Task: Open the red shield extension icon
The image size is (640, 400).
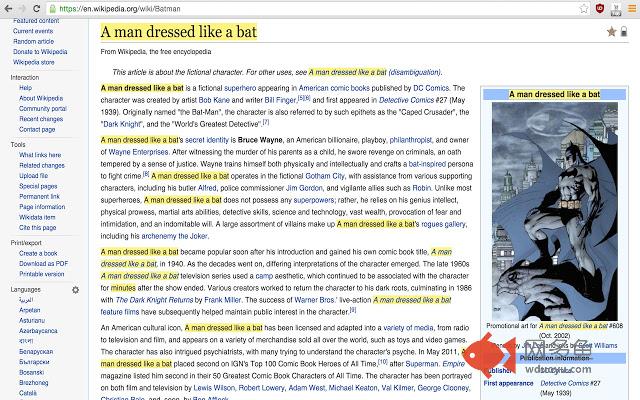Action: (x=600, y=8)
